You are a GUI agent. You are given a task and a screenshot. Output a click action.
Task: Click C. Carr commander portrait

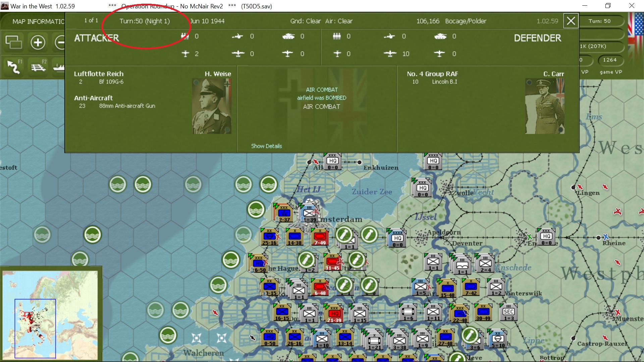(545, 106)
